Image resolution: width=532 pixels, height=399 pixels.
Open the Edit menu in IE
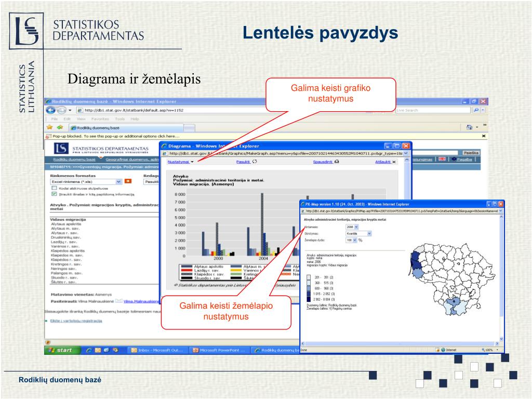[x=67, y=119]
